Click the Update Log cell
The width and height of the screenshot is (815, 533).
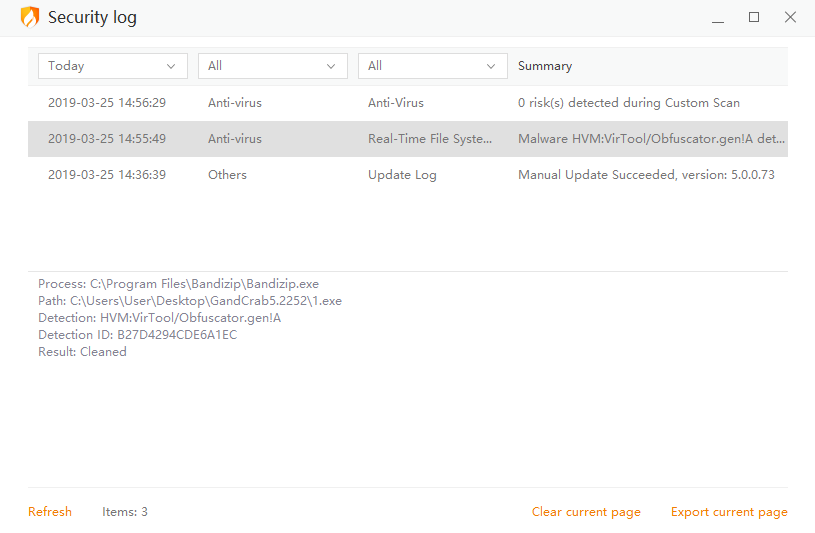[x=402, y=175]
